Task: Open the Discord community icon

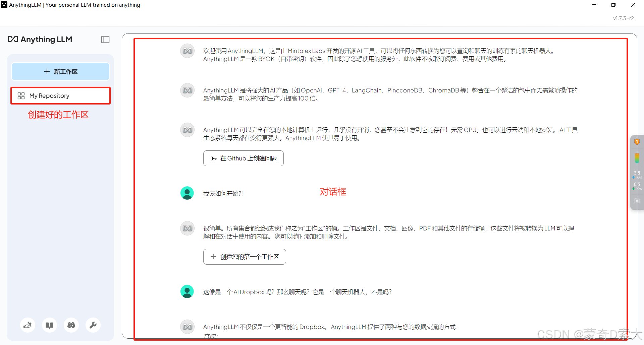Action: pyautogui.click(x=71, y=325)
